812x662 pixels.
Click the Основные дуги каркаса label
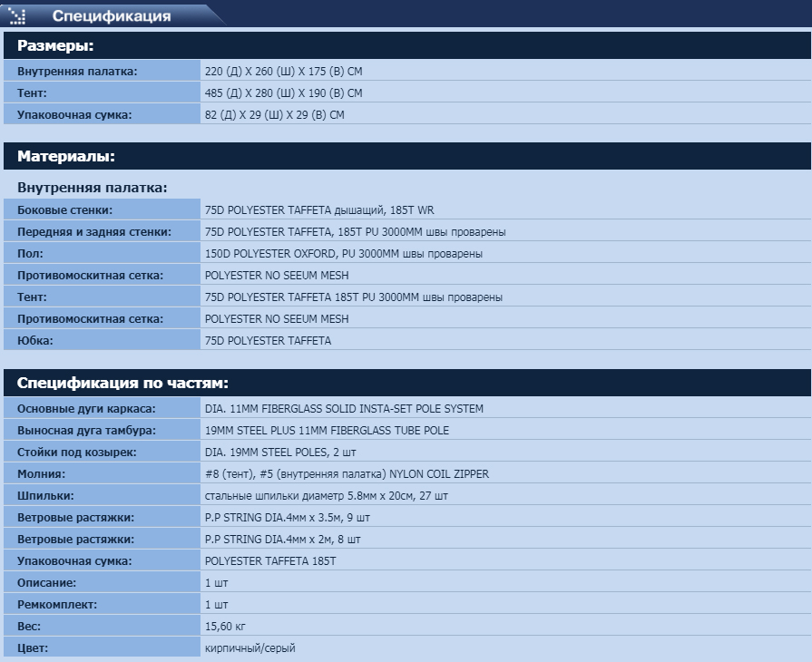click(86, 409)
